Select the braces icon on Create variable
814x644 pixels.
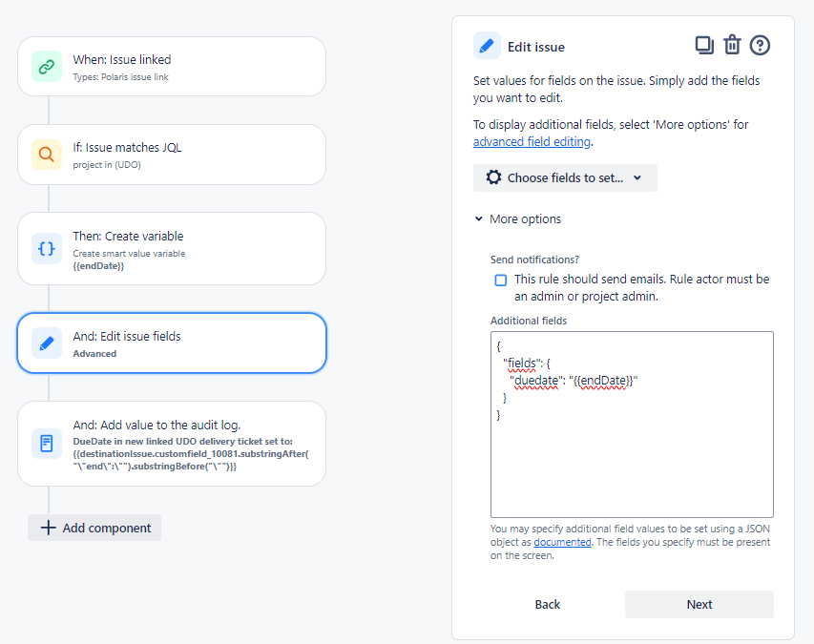46,248
